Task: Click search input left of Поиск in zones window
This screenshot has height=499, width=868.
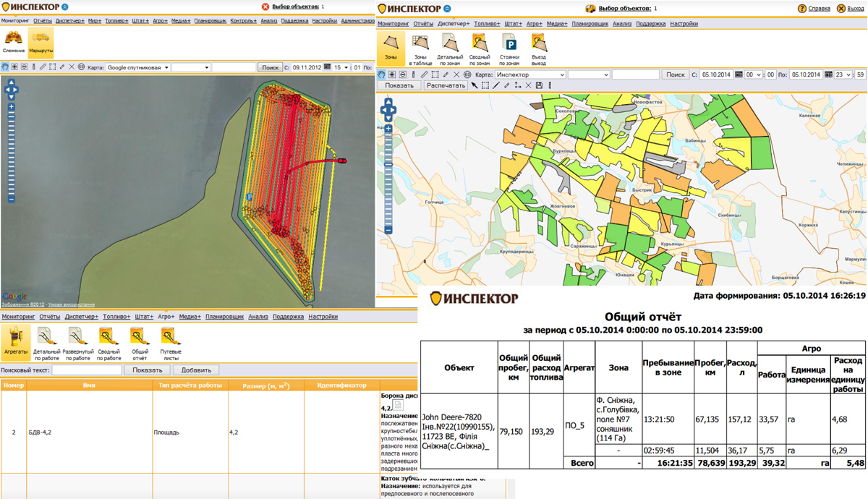Action: click(x=635, y=74)
